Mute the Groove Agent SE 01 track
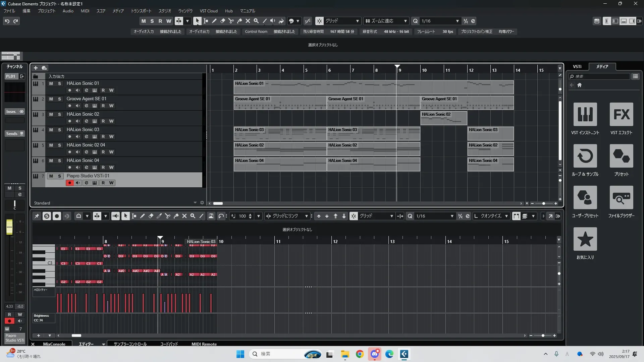 [x=51, y=99]
